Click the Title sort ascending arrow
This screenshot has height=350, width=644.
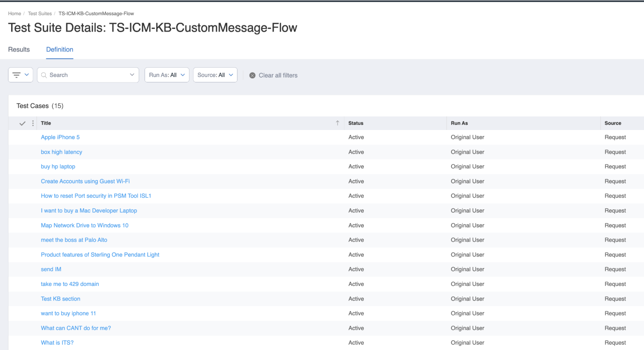338,123
